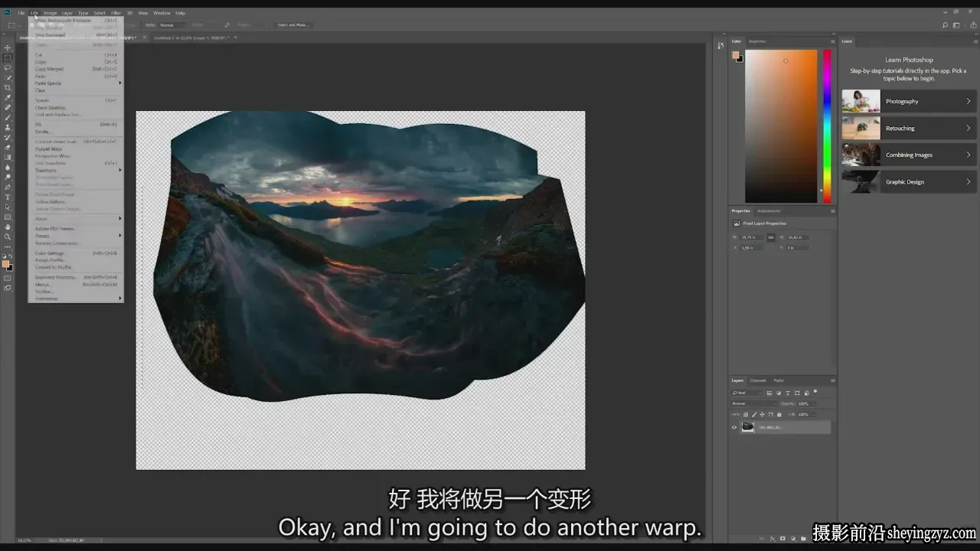Open the Layer menu
Screen dimensions: 980x551
[67, 13]
